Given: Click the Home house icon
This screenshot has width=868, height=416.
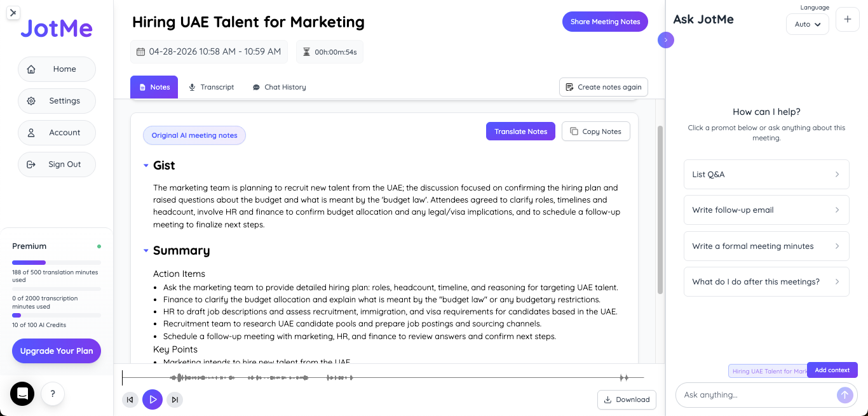Looking at the screenshot, I should (31, 69).
